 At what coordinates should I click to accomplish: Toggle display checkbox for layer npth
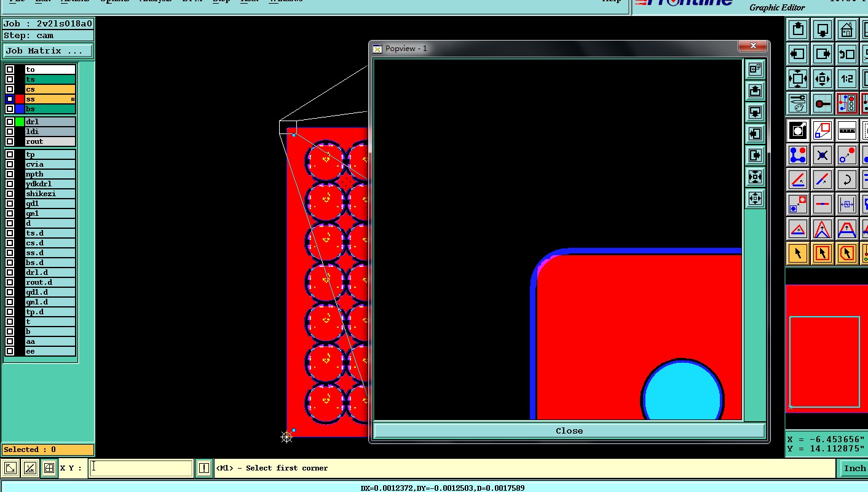(10, 174)
